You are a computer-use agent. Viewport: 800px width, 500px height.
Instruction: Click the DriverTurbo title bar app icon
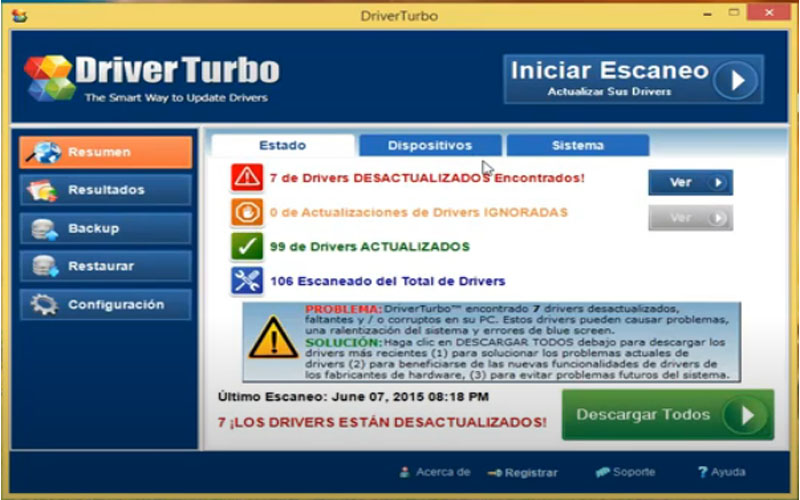click(x=20, y=16)
